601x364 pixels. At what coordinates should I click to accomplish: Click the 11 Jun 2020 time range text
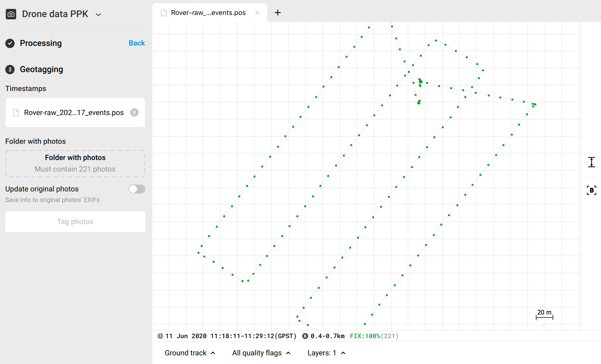[231, 336]
